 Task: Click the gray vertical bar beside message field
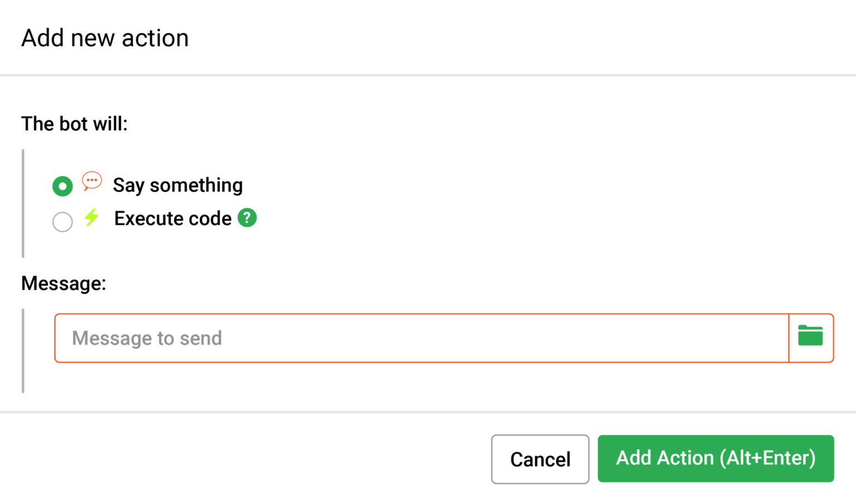click(23, 351)
